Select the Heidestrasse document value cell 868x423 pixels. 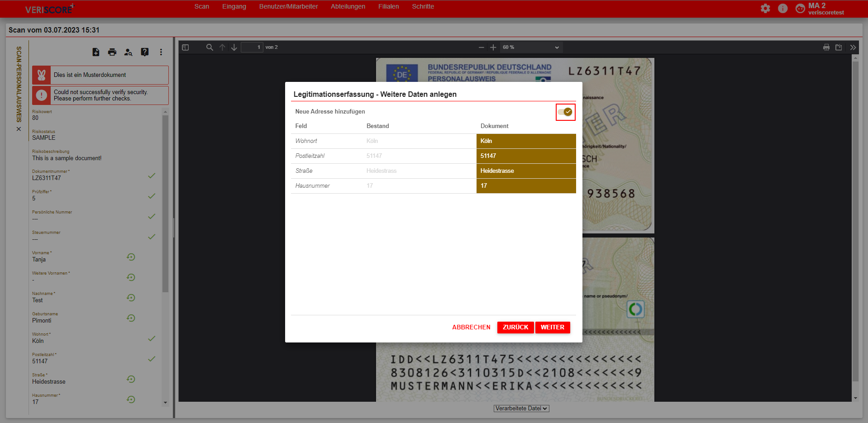(526, 171)
